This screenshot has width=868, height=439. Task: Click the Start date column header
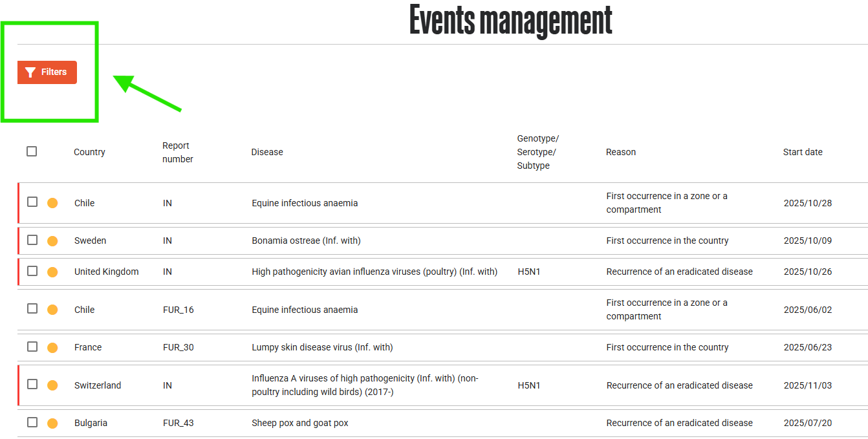click(x=803, y=152)
